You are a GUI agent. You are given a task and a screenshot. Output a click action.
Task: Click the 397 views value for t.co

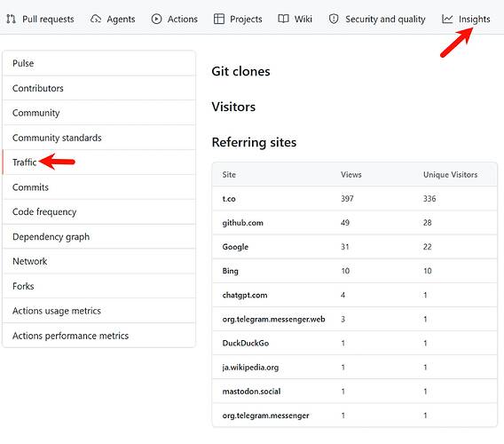347,199
